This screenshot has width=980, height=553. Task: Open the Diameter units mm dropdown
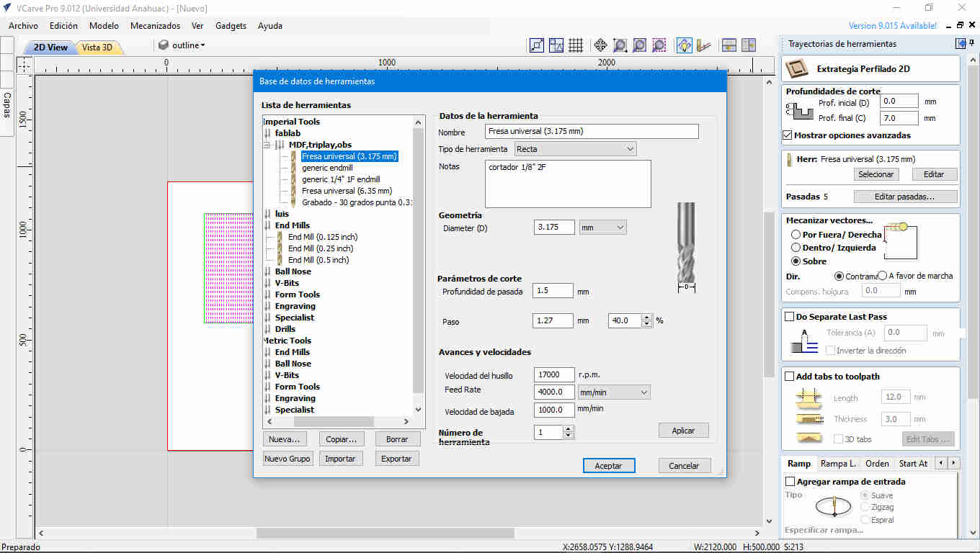pos(602,228)
